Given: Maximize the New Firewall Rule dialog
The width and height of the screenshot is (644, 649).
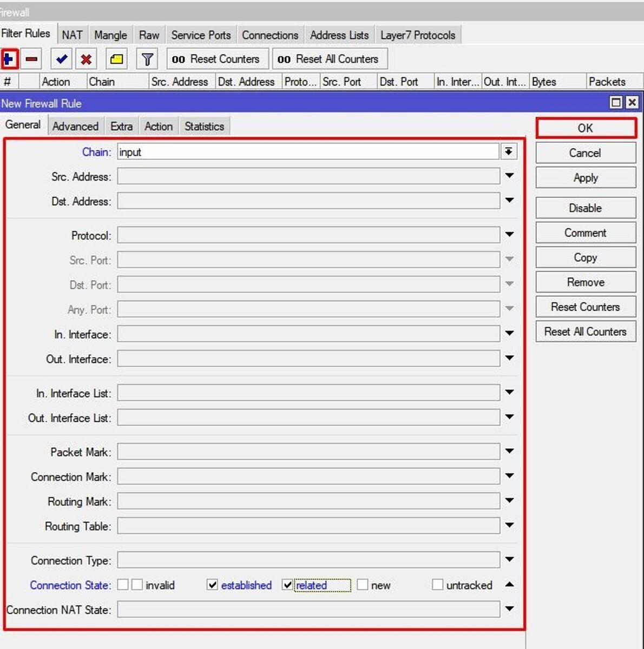Looking at the screenshot, I should pyautogui.click(x=616, y=102).
